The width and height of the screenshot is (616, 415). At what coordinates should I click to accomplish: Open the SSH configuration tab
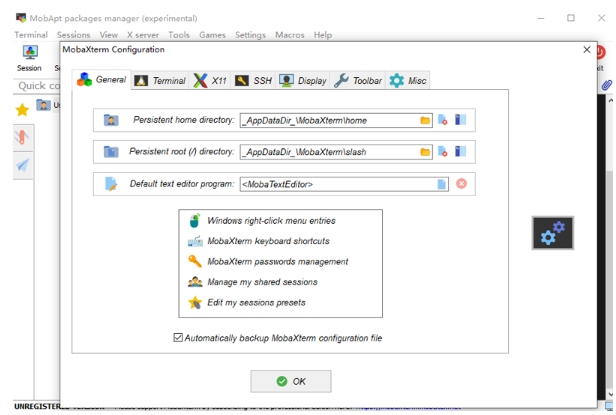pyautogui.click(x=253, y=81)
